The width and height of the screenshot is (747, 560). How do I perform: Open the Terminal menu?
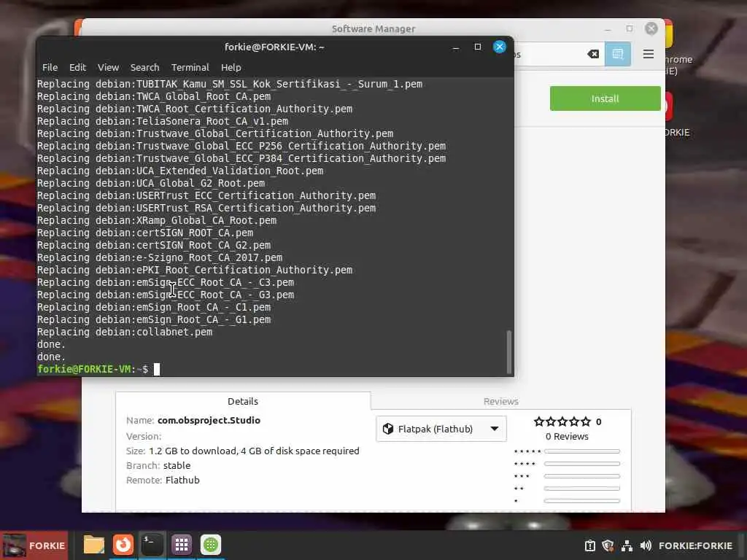point(190,67)
